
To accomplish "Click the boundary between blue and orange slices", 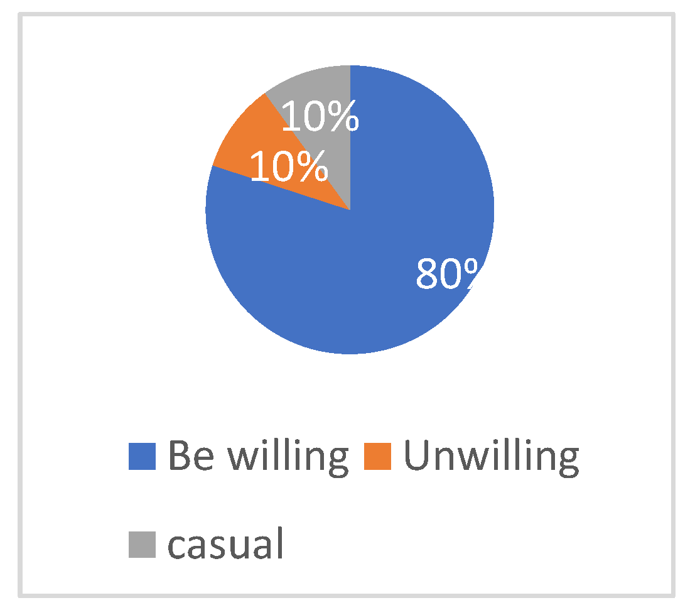I will pos(281,188).
